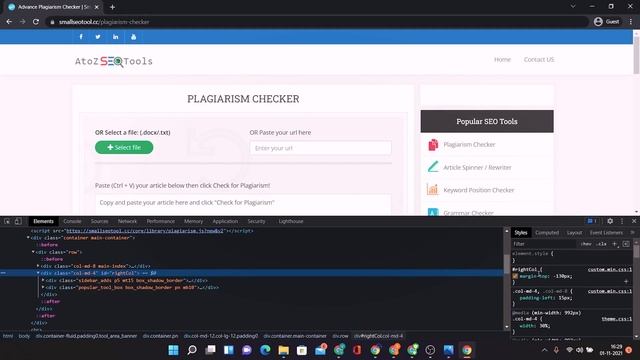Open the DevTools three-dot customize menu

point(622,221)
